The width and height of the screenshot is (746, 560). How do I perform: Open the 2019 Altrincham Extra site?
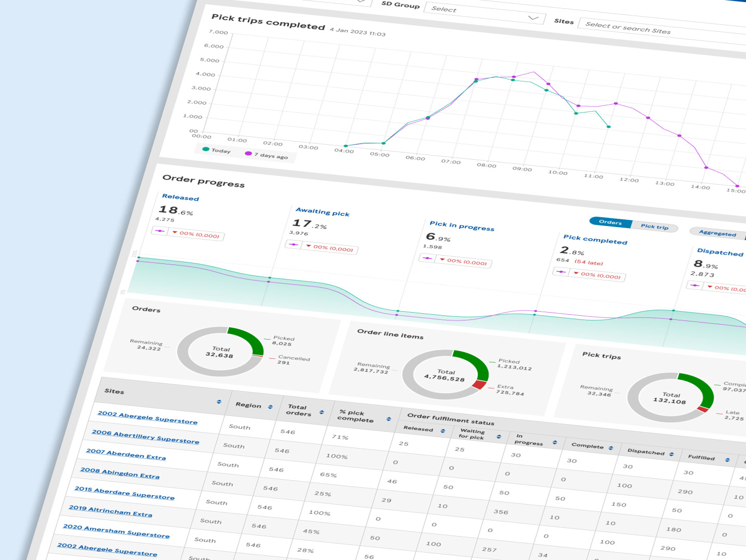110,511
